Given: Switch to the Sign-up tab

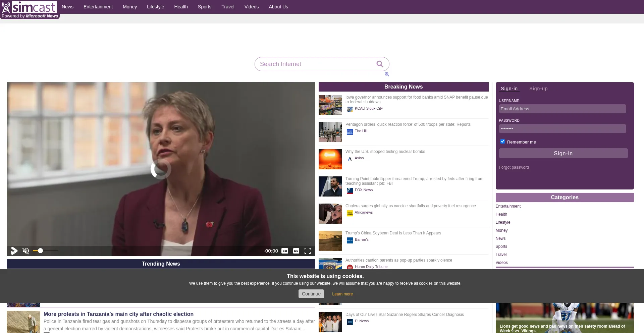Looking at the screenshot, I should pos(538,89).
